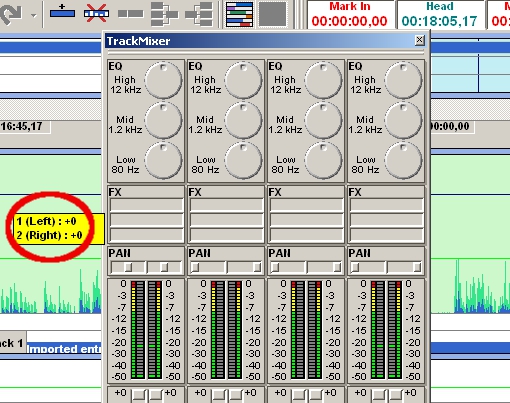This screenshot has width=510, height=403.
Task: Select the Track 1 label in the timeline
Action: point(13,343)
